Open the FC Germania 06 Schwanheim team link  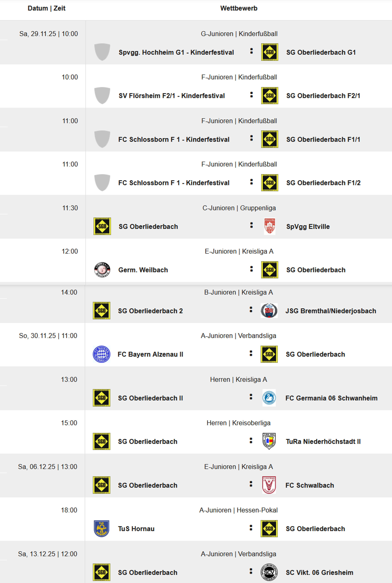coord(331,398)
